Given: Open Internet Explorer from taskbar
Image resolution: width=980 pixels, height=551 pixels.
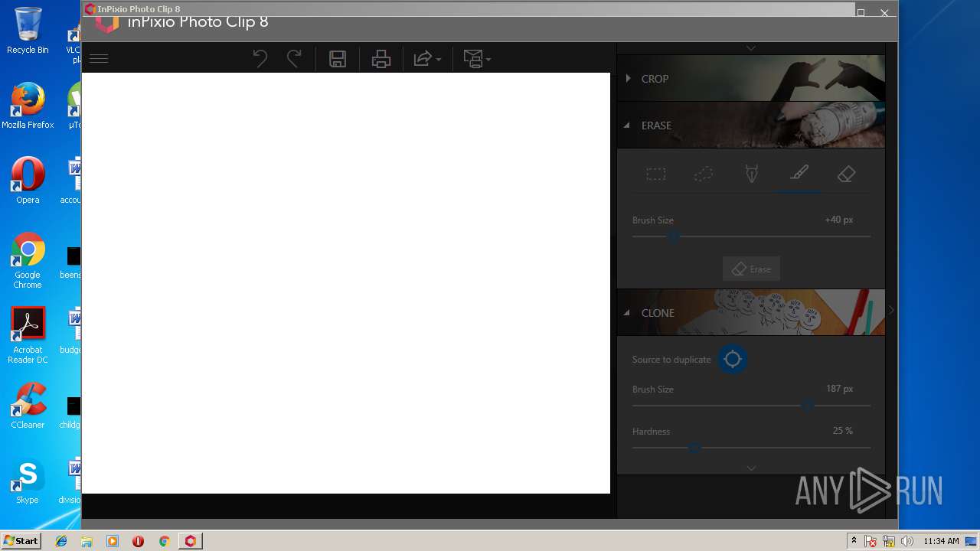Looking at the screenshot, I should tap(61, 541).
